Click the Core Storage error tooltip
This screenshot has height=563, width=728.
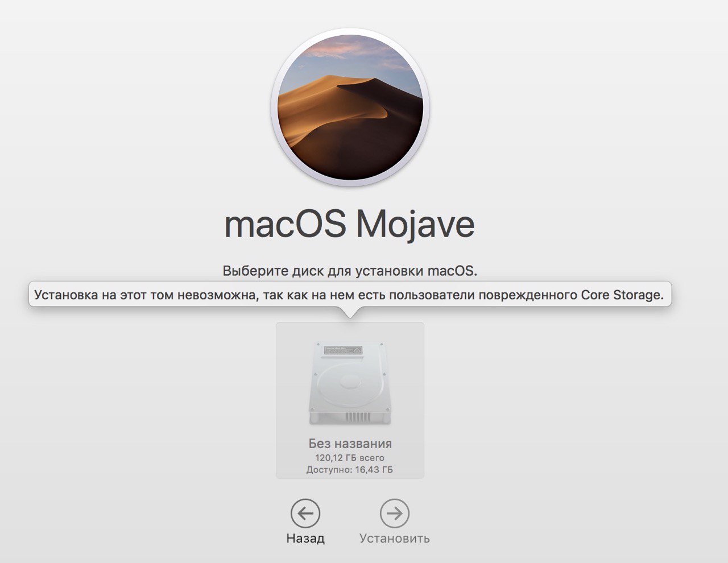350,295
